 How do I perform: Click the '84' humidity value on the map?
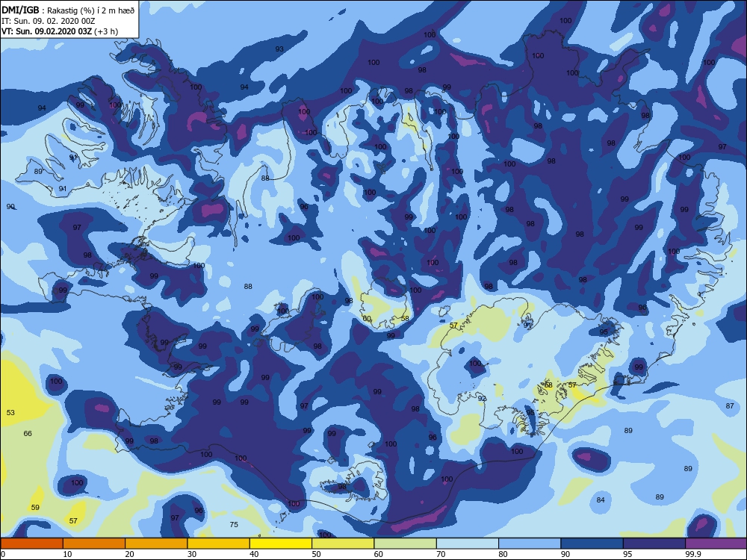(601, 500)
